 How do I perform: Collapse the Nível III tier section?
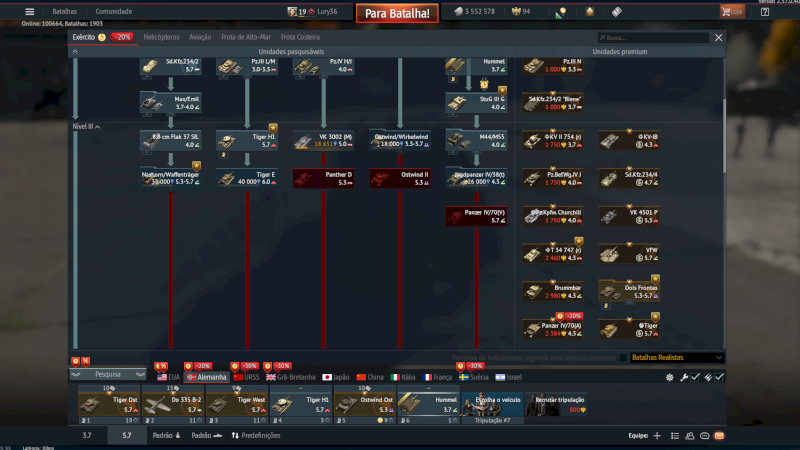click(x=86, y=127)
